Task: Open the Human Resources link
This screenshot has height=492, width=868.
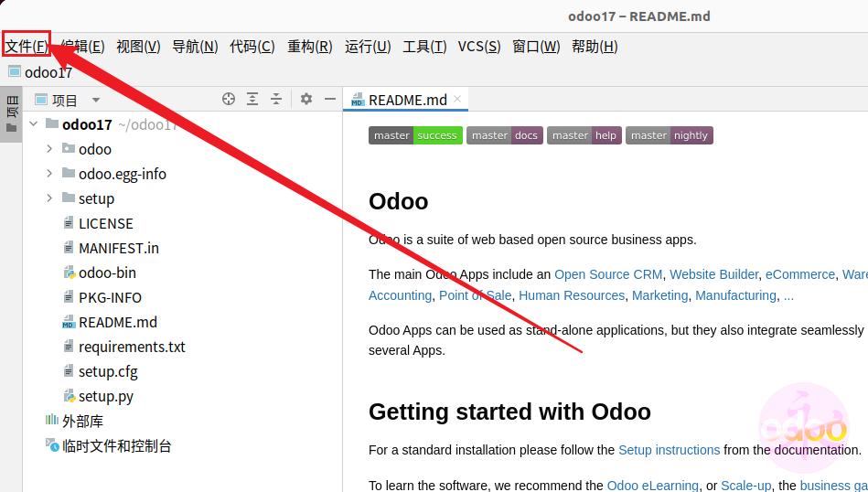Action: tap(572, 295)
